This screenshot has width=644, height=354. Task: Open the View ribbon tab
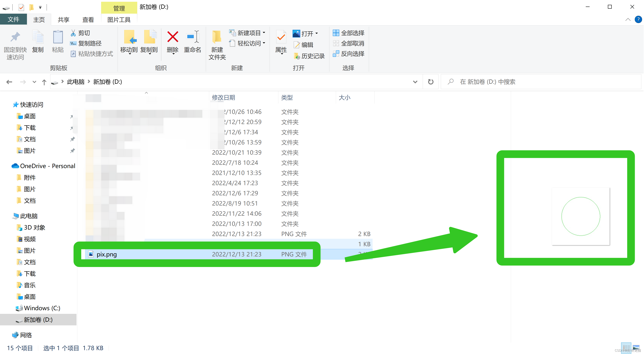pos(88,19)
